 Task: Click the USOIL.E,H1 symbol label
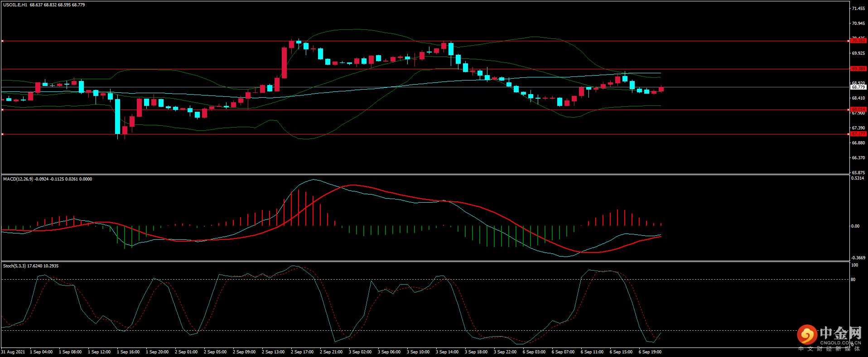pyautogui.click(x=15, y=5)
